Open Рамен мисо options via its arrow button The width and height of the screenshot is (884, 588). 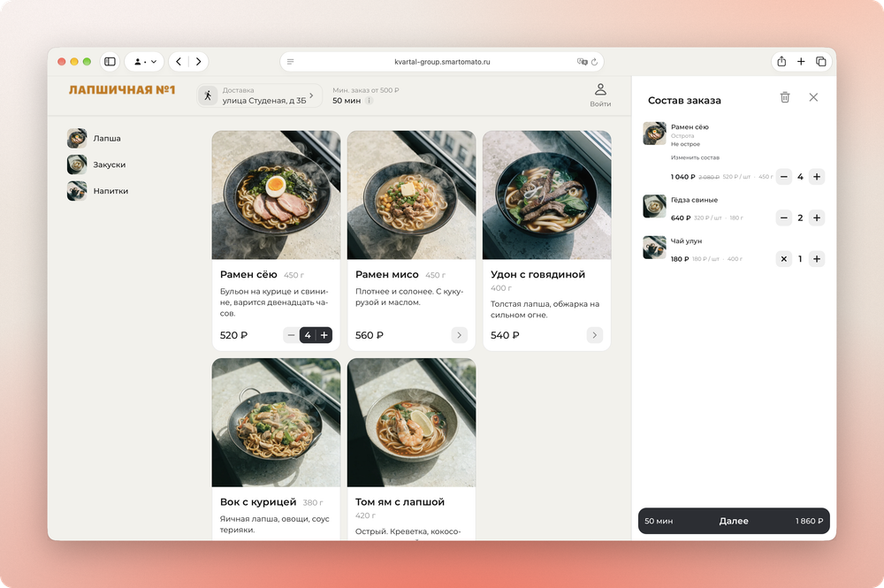[460, 335]
